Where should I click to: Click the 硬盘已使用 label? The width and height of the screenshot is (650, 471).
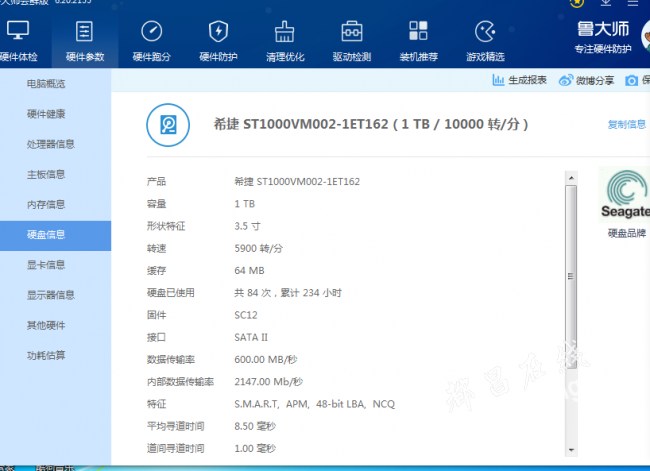[x=170, y=293]
